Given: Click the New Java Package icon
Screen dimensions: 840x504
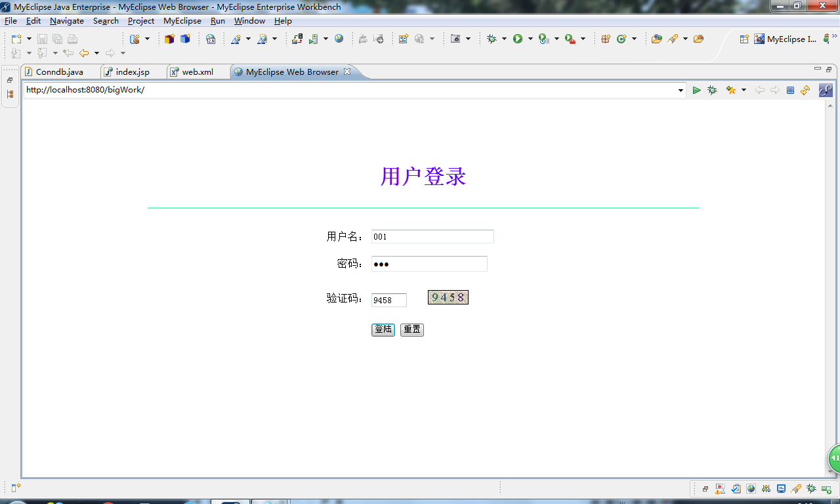Looking at the screenshot, I should (606, 39).
